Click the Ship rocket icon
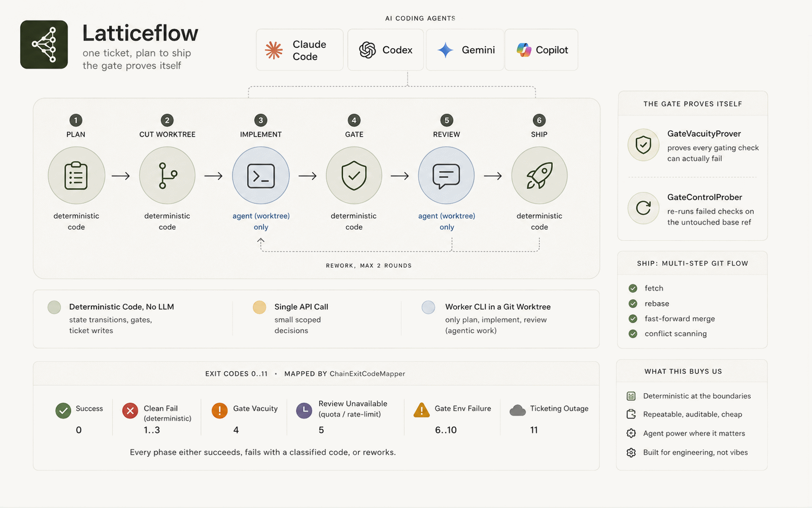This screenshot has width=812, height=508. [539, 175]
